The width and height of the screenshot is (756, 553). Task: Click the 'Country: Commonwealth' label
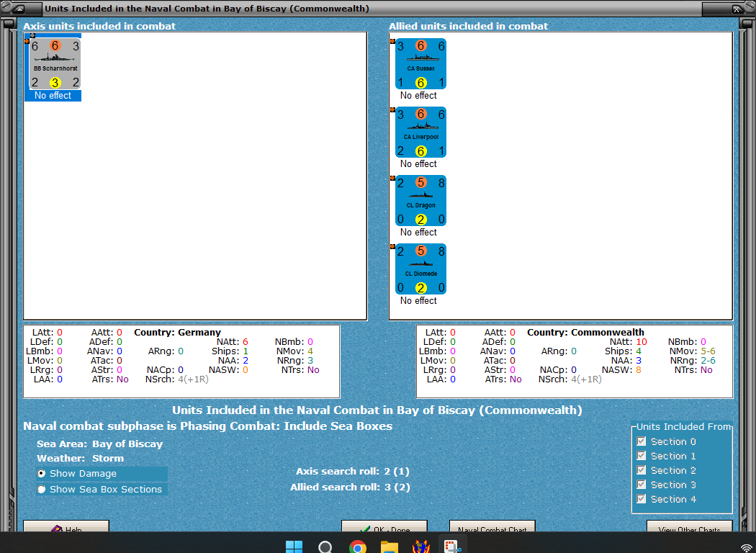click(x=585, y=332)
